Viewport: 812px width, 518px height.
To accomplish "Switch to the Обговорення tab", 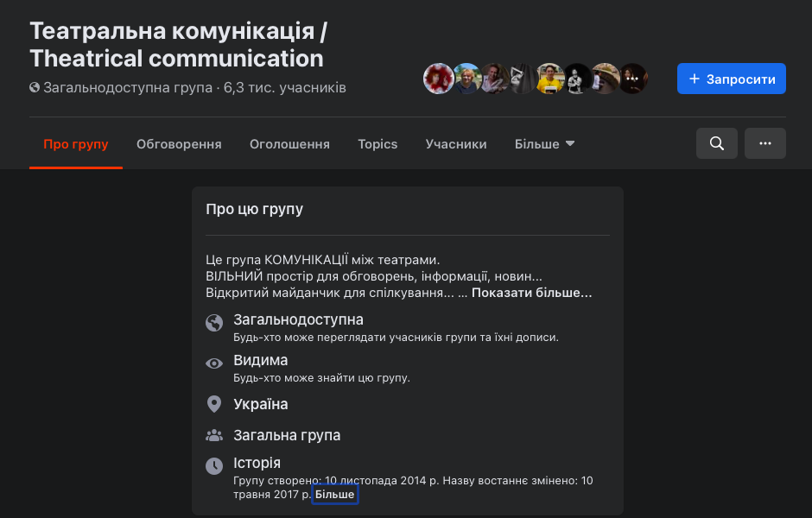I will [179, 144].
